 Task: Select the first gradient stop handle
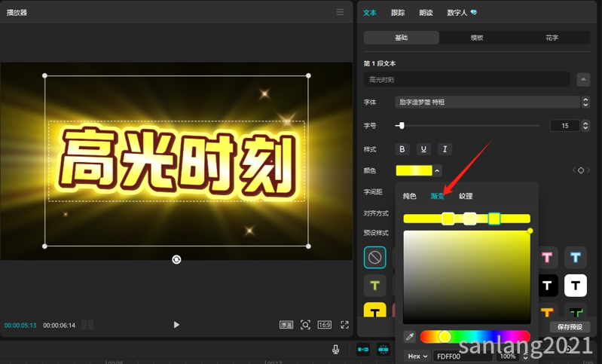[448, 219]
